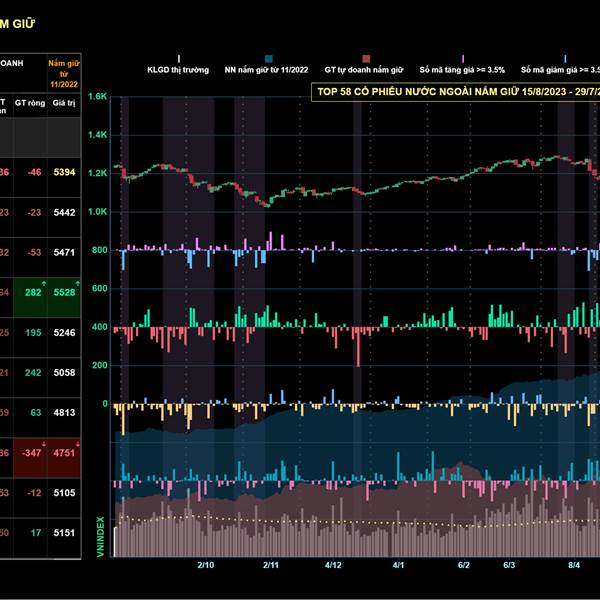This screenshot has height=600, width=600.
Task: Click the highlighted green value 5528
Action: point(64,292)
